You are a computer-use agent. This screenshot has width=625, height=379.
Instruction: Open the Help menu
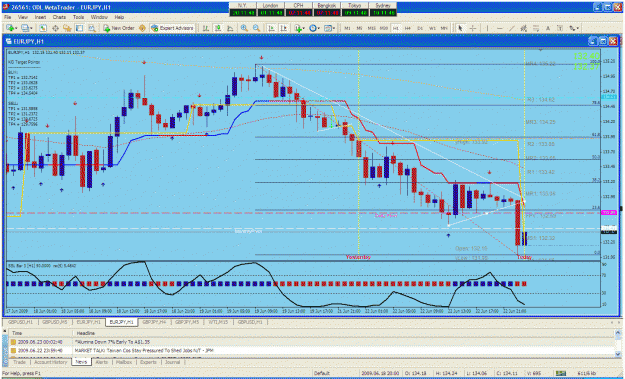119,18
